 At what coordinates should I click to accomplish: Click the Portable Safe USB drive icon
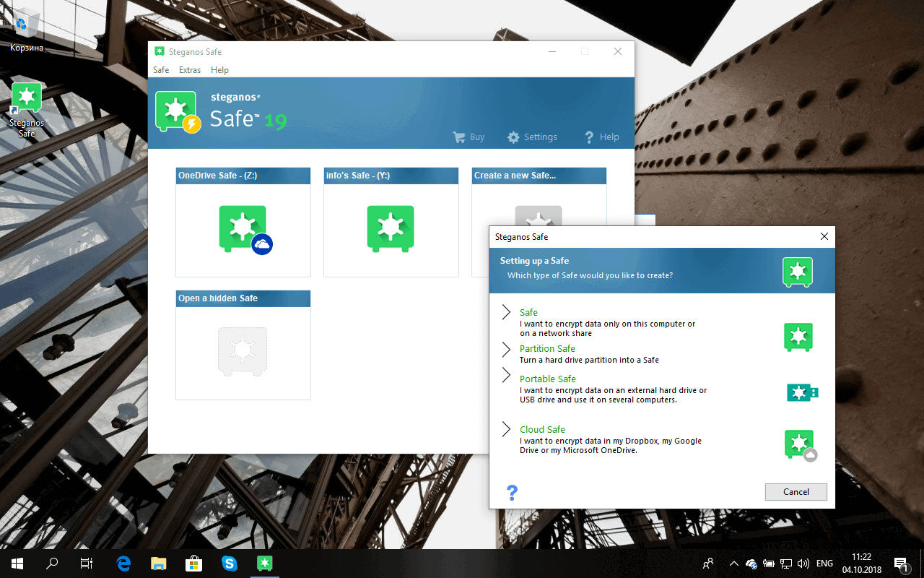coord(802,392)
